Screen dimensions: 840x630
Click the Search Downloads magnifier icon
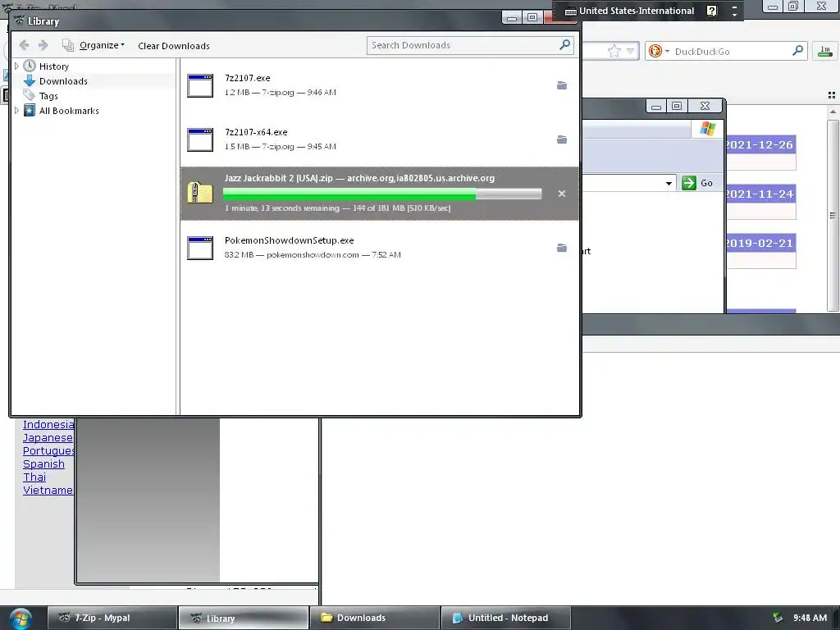tap(564, 45)
